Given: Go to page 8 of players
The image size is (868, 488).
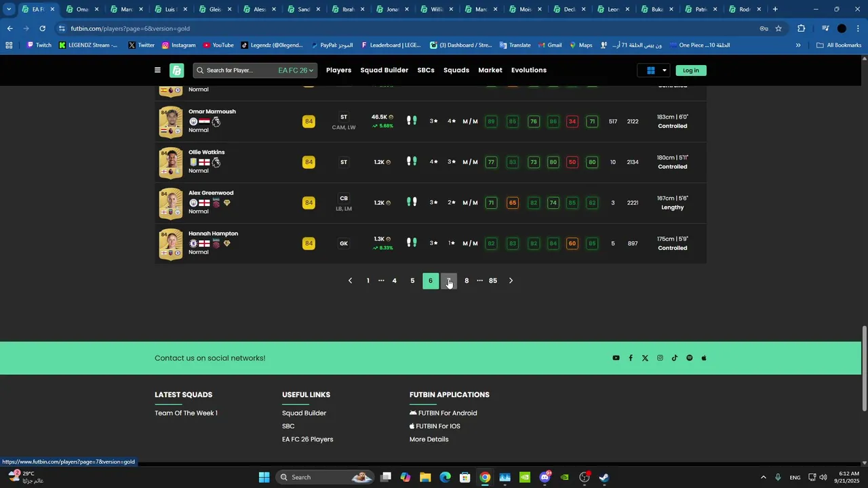Looking at the screenshot, I should pyautogui.click(x=467, y=281).
